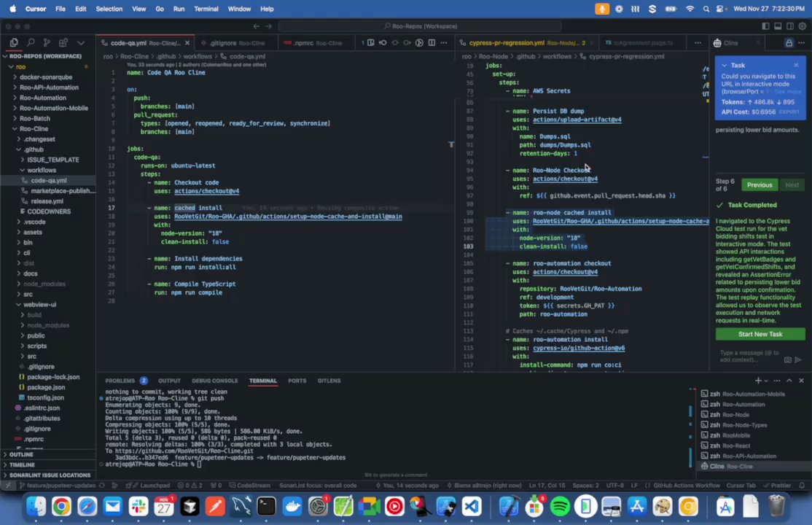Click actions/upload-artifact@v4 link in right editor

577,120
